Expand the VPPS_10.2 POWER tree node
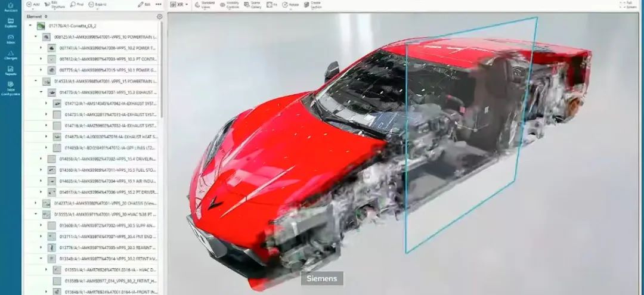This screenshot has height=295, width=644. [x=41, y=48]
